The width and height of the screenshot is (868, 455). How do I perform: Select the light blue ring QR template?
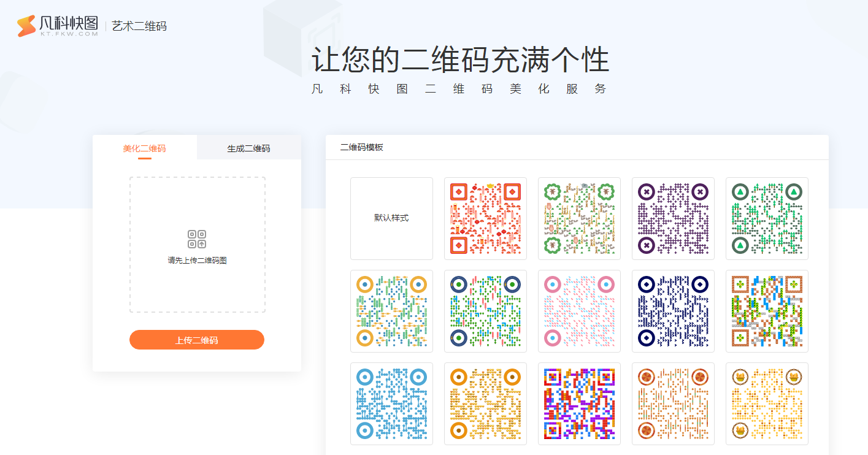pyautogui.click(x=391, y=403)
